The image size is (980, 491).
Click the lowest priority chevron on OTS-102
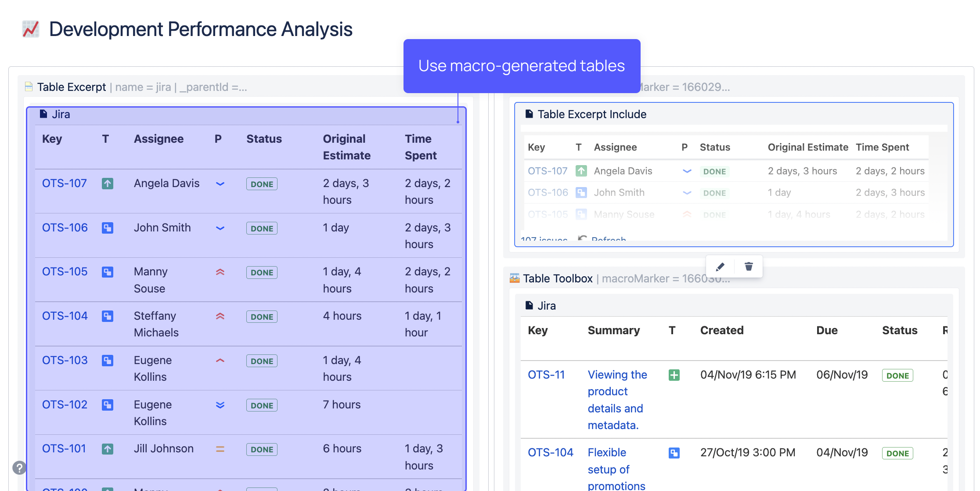click(x=220, y=405)
